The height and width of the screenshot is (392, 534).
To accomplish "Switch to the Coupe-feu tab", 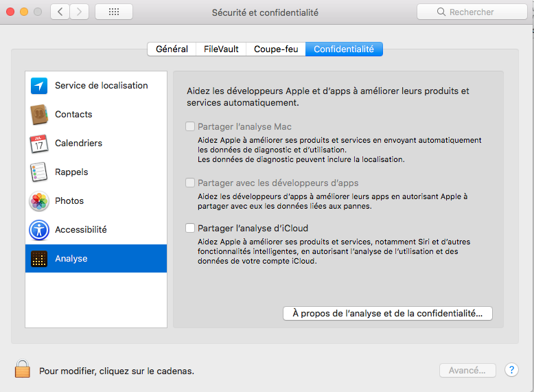I will click(276, 49).
